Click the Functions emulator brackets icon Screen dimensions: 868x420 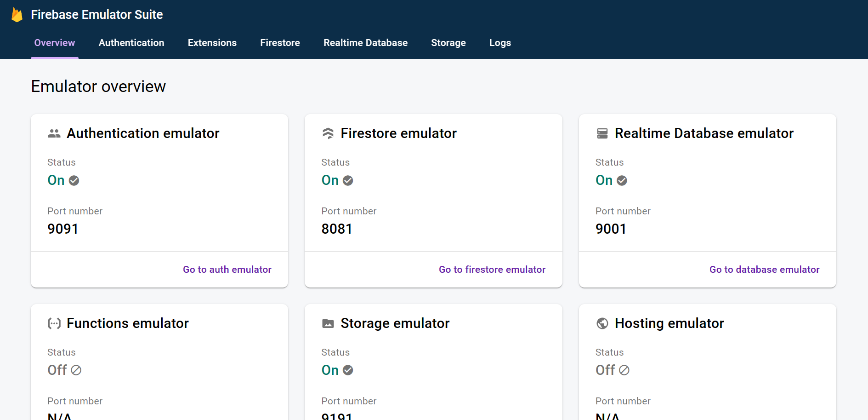click(54, 323)
